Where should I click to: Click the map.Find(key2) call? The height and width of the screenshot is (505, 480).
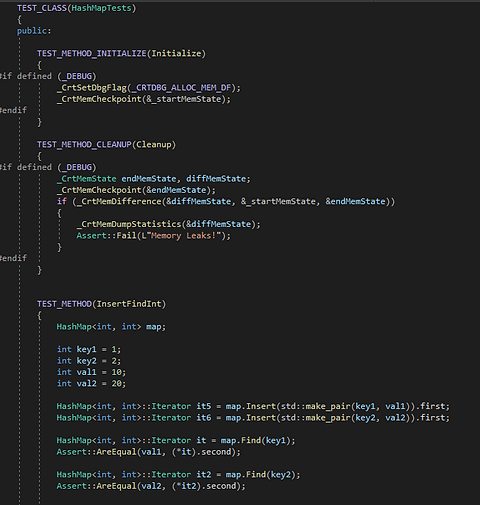click(261, 474)
